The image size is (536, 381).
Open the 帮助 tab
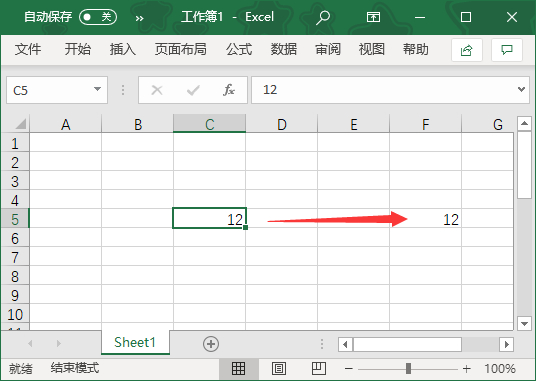point(415,50)
